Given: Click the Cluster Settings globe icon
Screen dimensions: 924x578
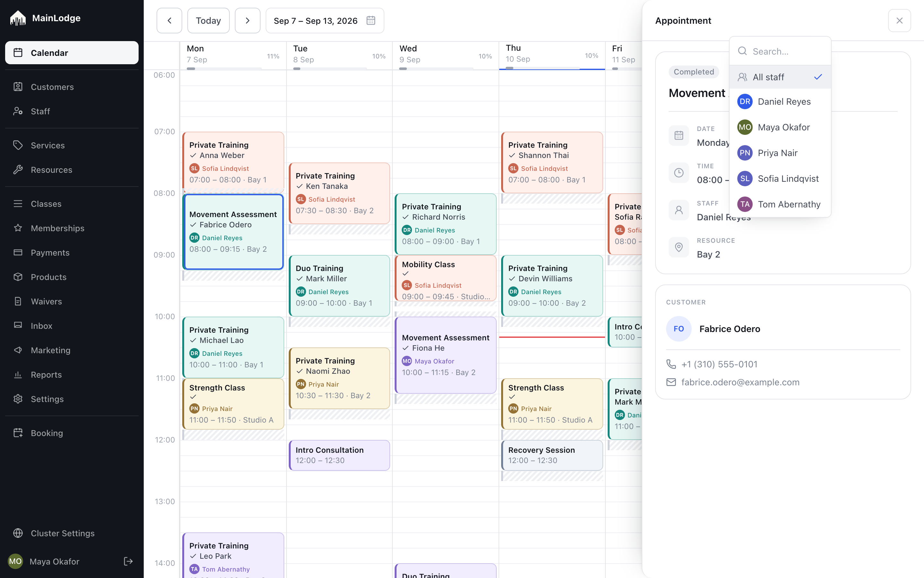Looking at the screenshot, I should point(18,533).
